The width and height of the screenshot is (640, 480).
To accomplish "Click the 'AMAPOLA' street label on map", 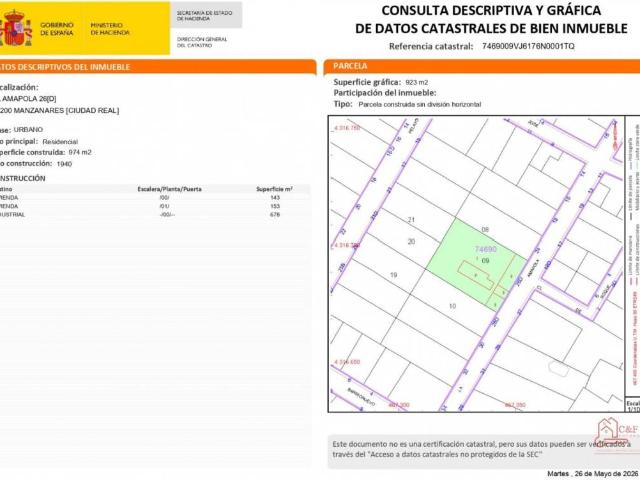I will (x=533, y=269).
